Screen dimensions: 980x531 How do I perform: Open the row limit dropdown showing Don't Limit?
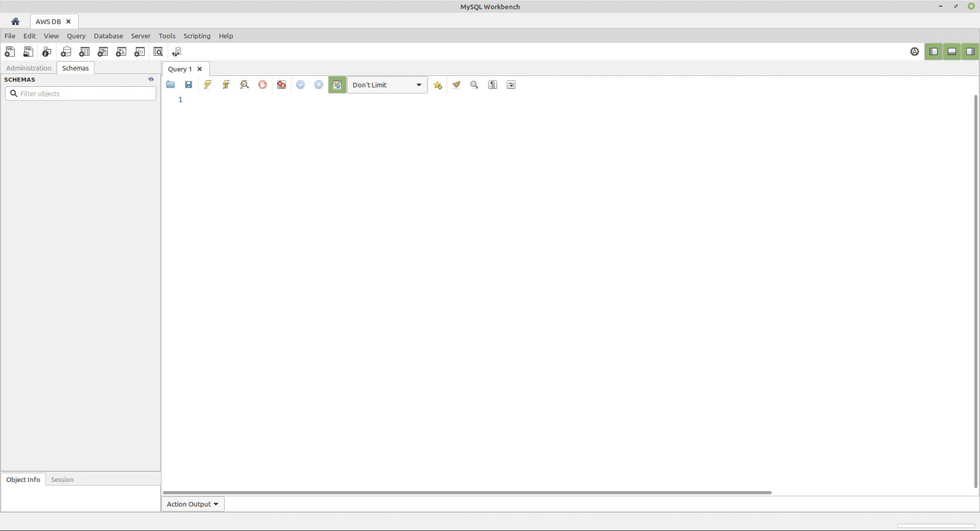[x=387, y=84]
